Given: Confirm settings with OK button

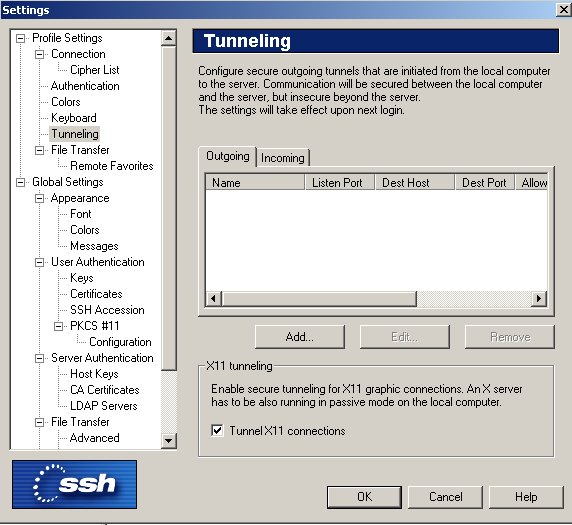Looking at the screenshot, I should pos(364,497).
